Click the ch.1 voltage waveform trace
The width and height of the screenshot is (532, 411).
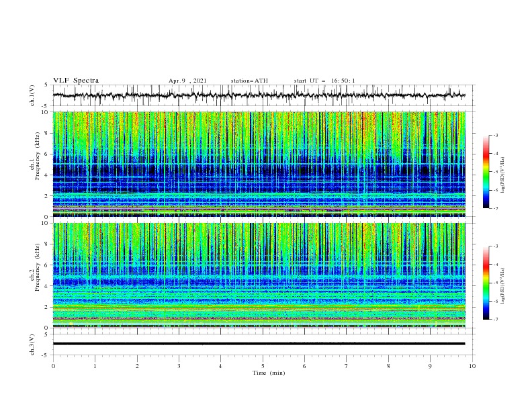point(259,95)
